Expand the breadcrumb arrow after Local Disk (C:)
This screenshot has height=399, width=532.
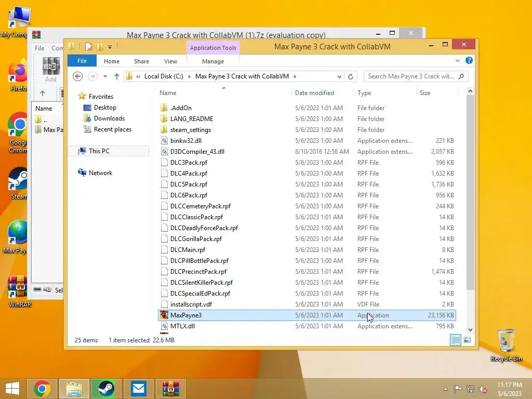[x=189, y=76]
